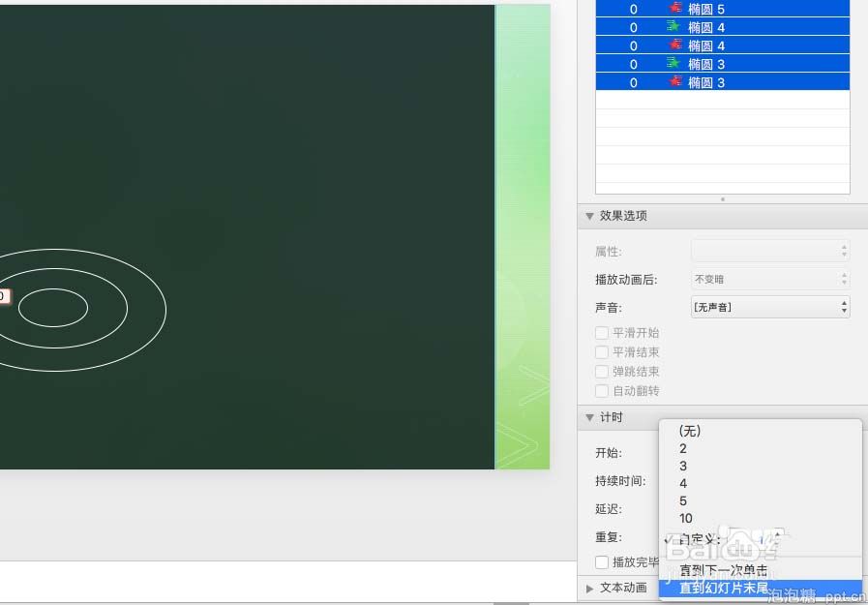Click the red exit star icon on 椭圆 4

tap(674, 45)
